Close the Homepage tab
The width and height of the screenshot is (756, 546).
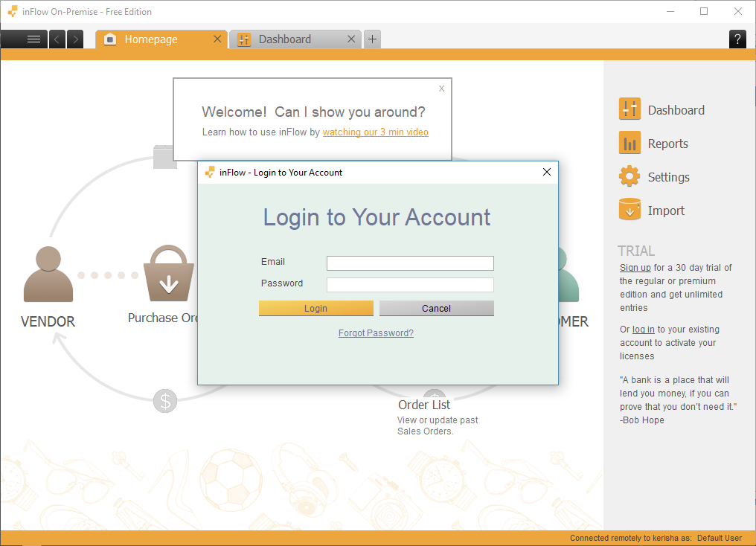(x=217, y=39)
